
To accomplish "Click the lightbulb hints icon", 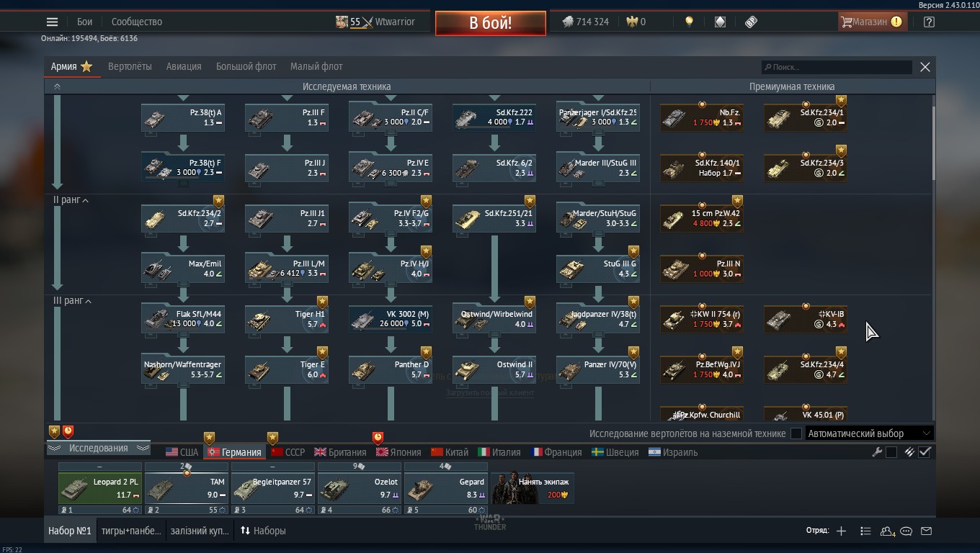I will point(689,22).
